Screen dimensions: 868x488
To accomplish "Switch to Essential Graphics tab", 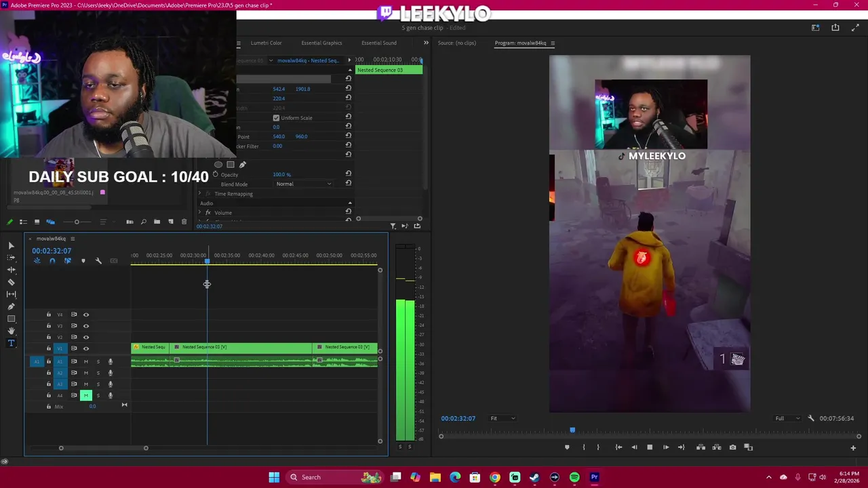I will 321,43.
